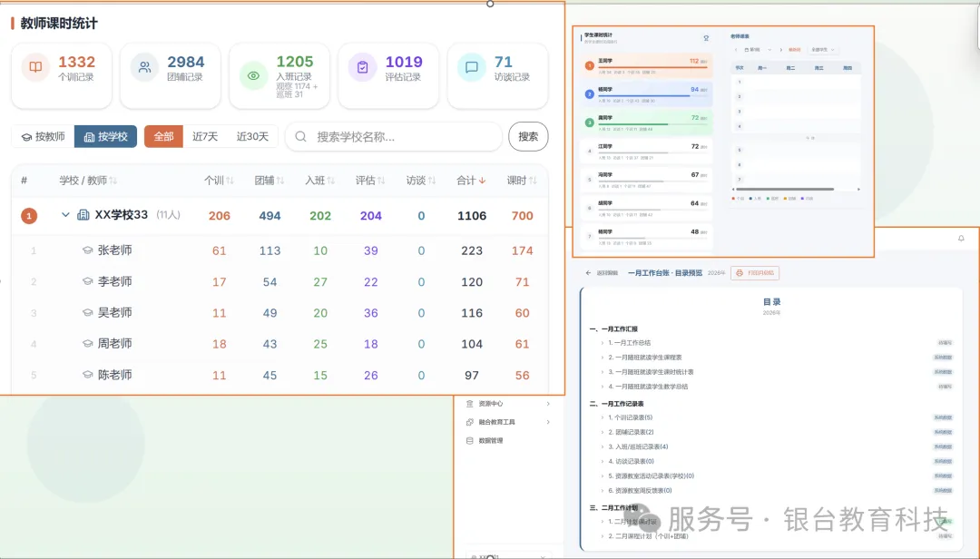Go to previous week in the timetable panel
The width and height of the screenshot is (980, 559).
pyautogui.click(x=736, y=49)
